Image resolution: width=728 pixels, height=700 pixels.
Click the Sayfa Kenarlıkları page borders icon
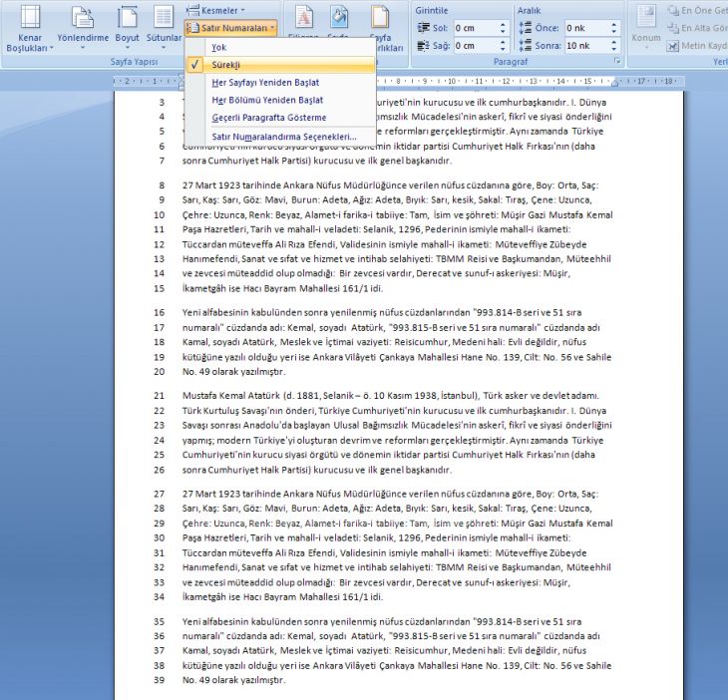[380, 19]
